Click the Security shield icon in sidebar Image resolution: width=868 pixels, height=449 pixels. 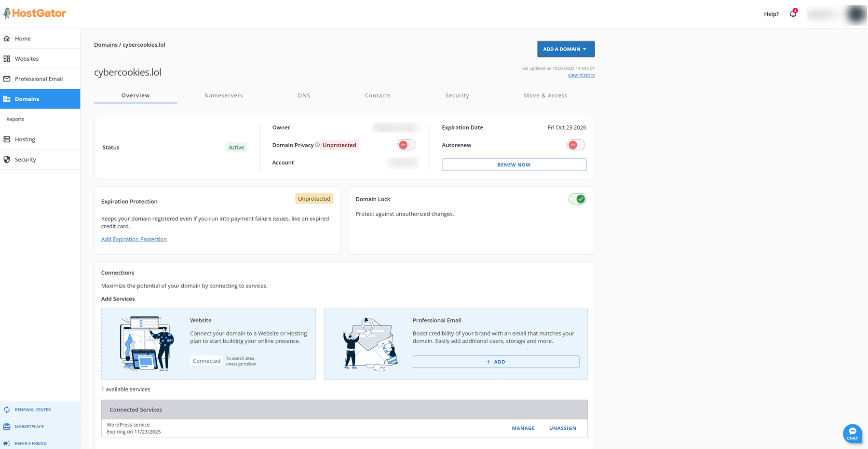pos(7,160)
